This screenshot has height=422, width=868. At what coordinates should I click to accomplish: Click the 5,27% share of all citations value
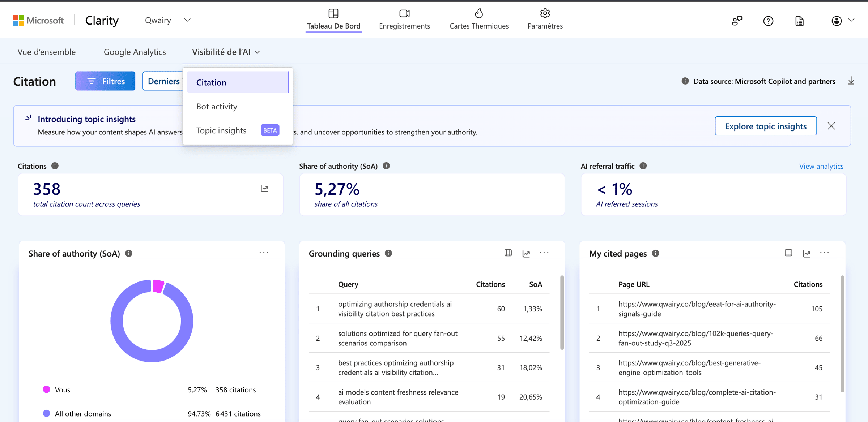[x=337, y=189]
